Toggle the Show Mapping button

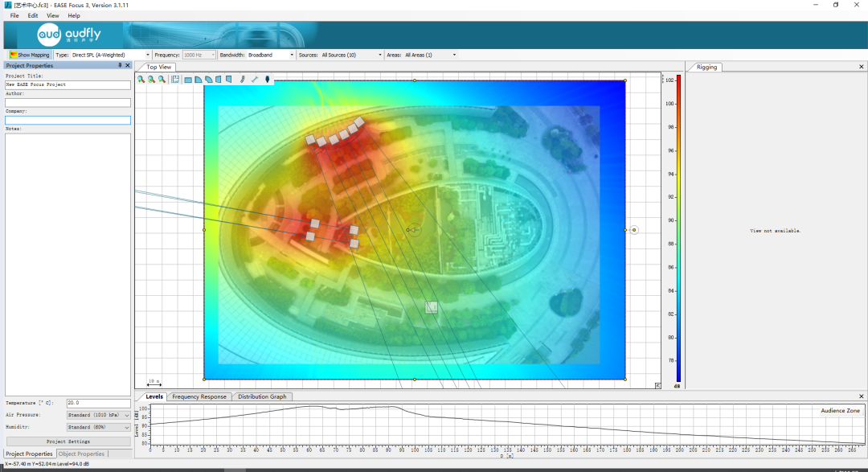(x=30, y=55)
